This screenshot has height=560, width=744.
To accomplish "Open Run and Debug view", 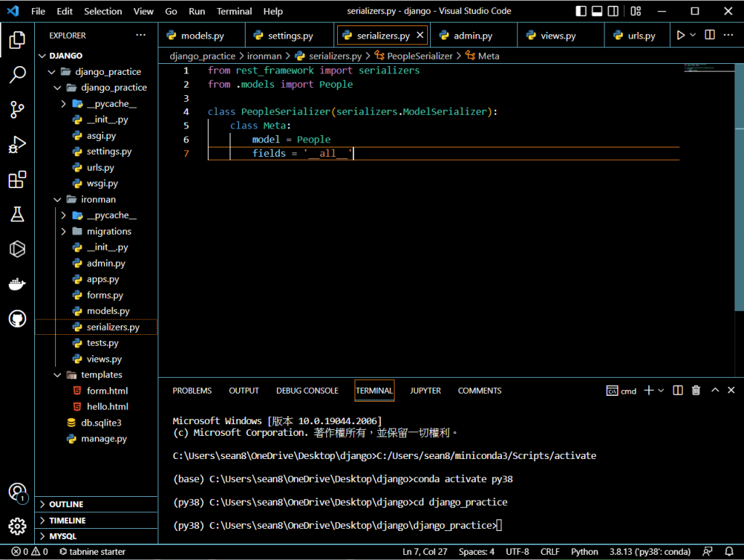I will [17, 145].
